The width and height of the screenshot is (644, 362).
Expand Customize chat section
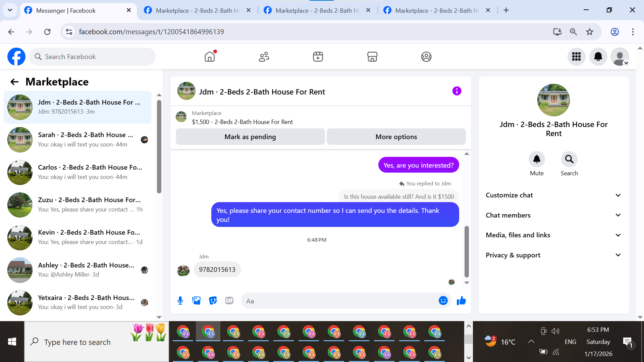pos(553,195)
